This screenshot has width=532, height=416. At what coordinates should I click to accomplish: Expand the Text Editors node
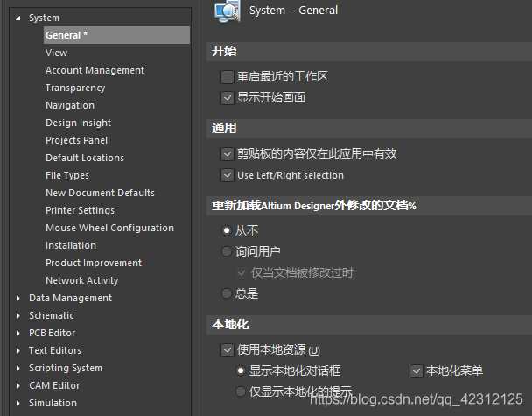tap(18, 351)
